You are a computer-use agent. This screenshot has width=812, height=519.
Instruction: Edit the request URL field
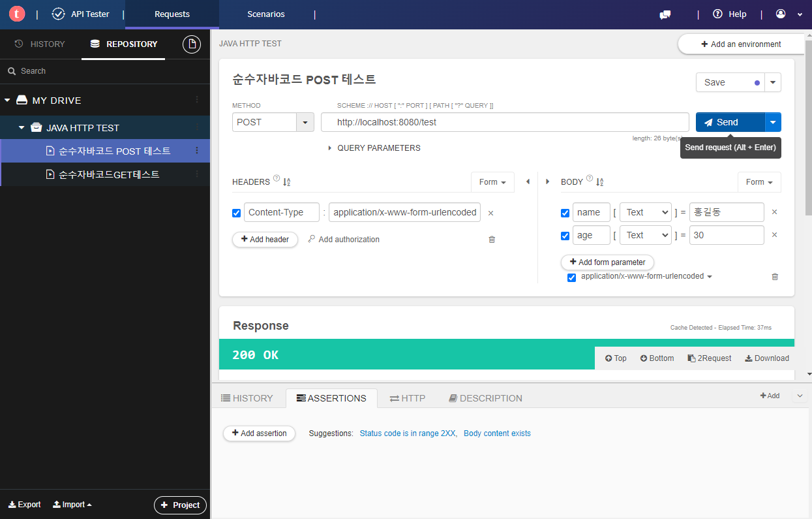point(505,122)
